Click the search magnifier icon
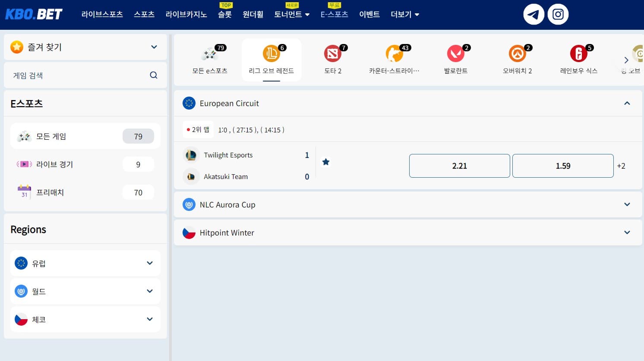Screen dimensions: 644x361 click(154, 75)
